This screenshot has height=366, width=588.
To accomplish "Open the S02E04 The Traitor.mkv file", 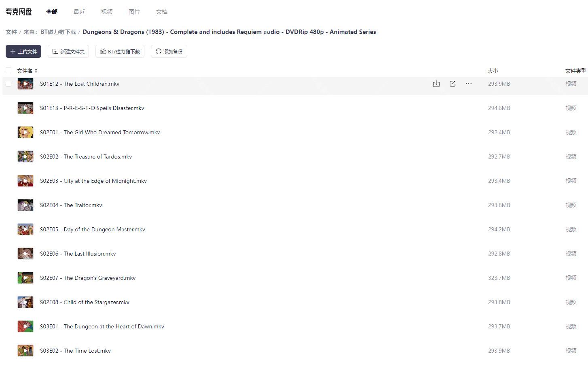I will click(71, 205).
